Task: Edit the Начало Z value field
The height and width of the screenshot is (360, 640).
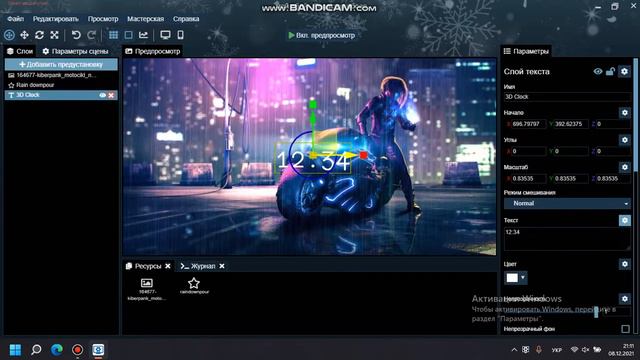Action: [613, 124]
